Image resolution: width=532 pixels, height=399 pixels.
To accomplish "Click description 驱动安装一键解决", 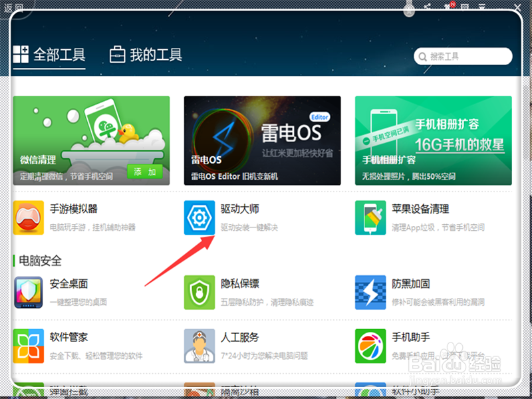I will 249,227.
